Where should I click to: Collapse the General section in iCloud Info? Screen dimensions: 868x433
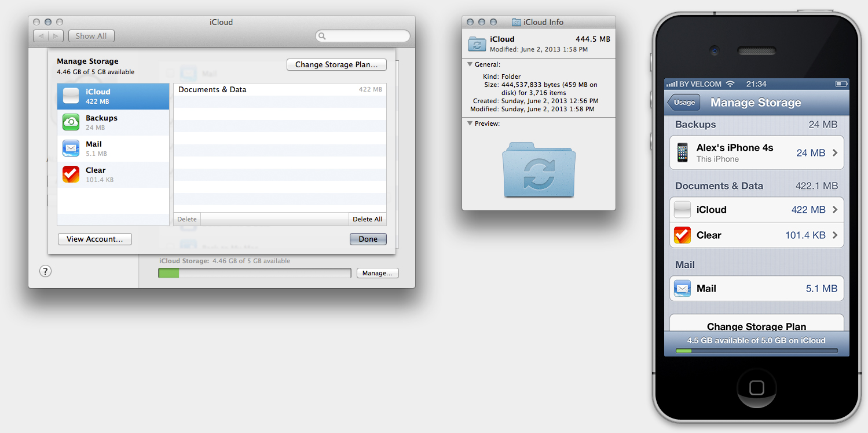click(x=470, y=64)
